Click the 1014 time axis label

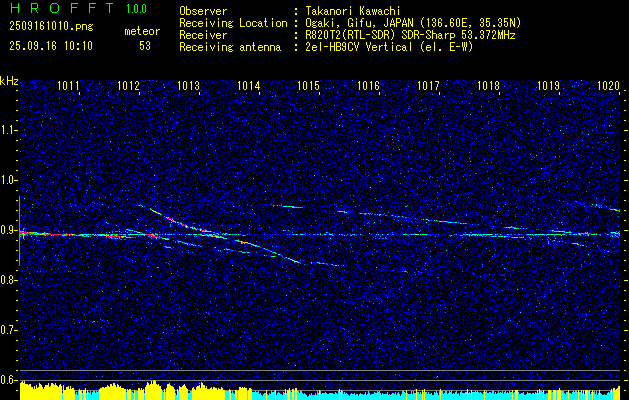tap(249, 85)
